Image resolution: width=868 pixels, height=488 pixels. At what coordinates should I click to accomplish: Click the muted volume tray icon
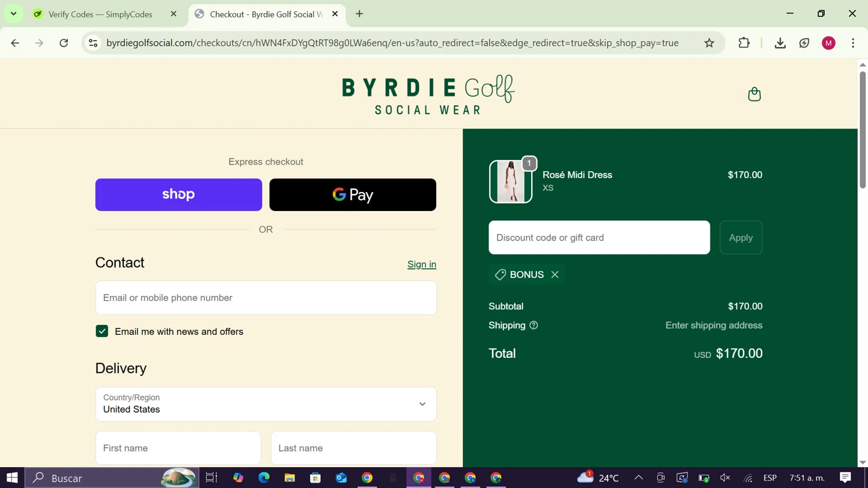click(725, 478)
